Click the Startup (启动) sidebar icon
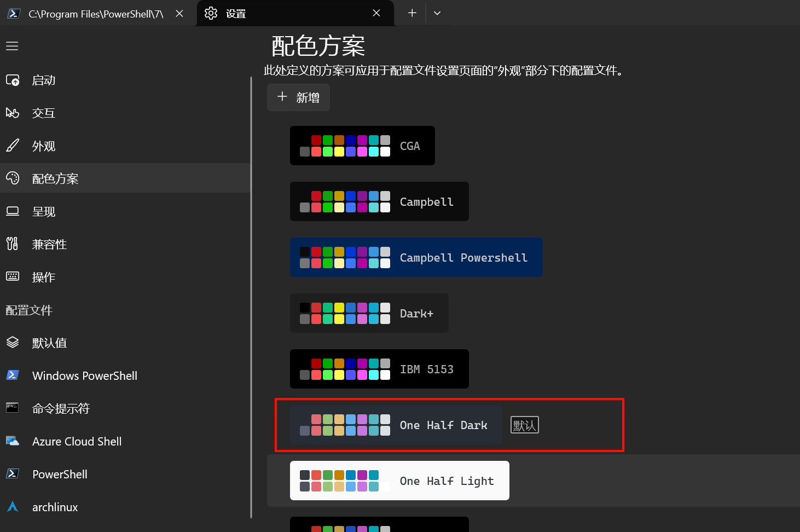Image resolution: width=800 pixels, height=532 pixels. pos(13,80)
